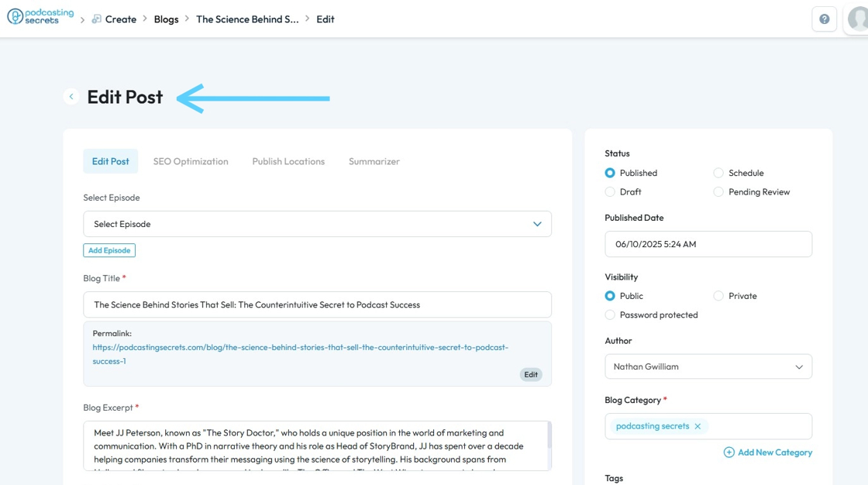Click the Podcasting Secrets logo
Viewport: 868px width, 485px height.
[40, 16]
